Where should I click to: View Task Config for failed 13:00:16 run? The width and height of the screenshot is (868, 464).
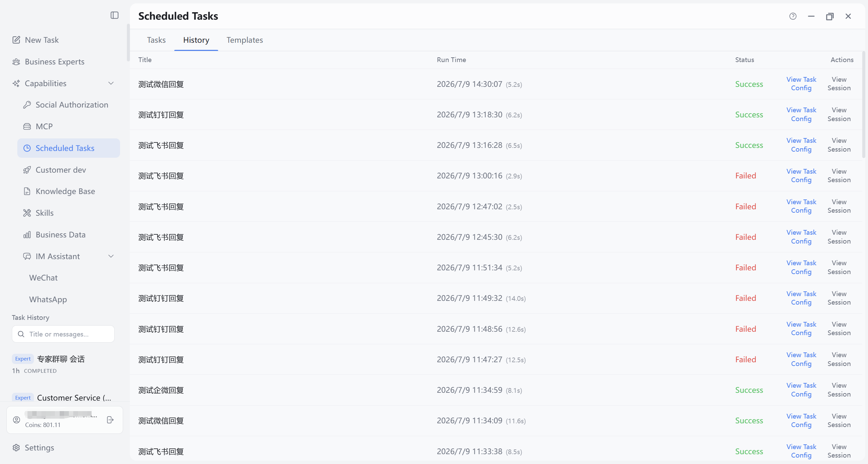801,176
